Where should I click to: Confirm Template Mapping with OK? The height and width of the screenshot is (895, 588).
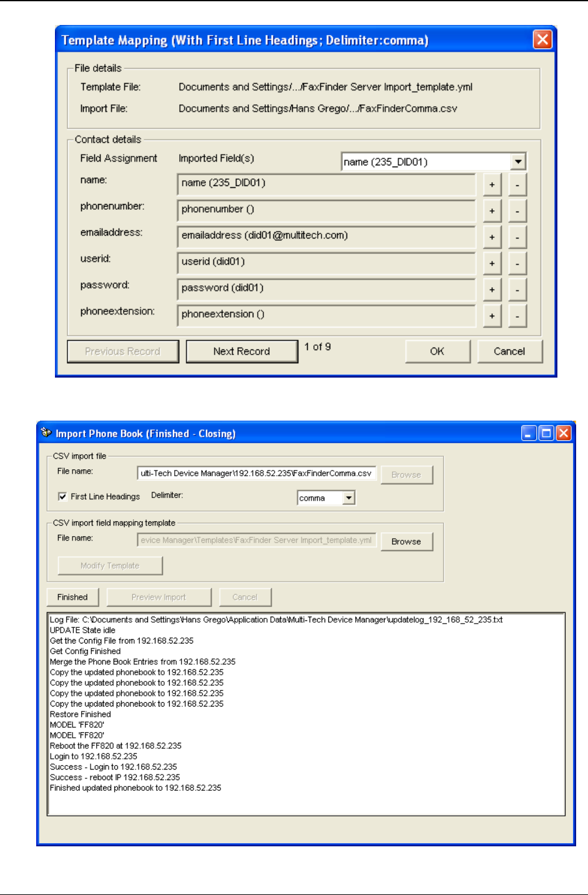[438, 351]
